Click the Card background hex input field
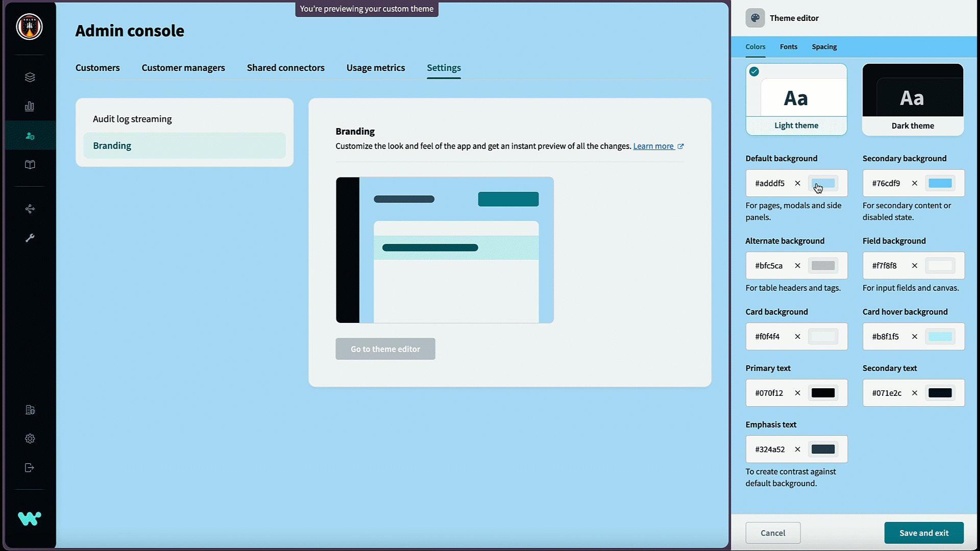The image size is (980, 551). [x=770, y=337]
